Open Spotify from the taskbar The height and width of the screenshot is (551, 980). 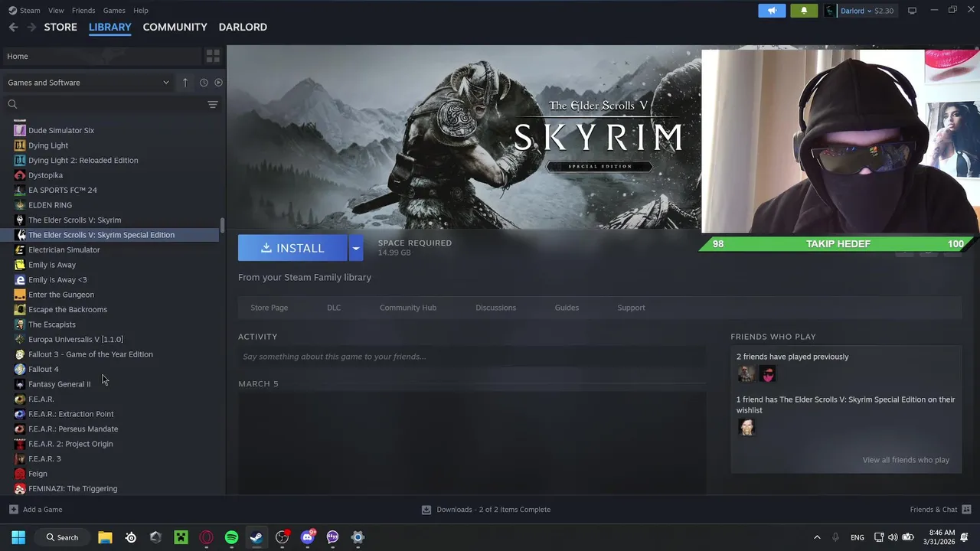pyautogui.click(x=231, y=537)
